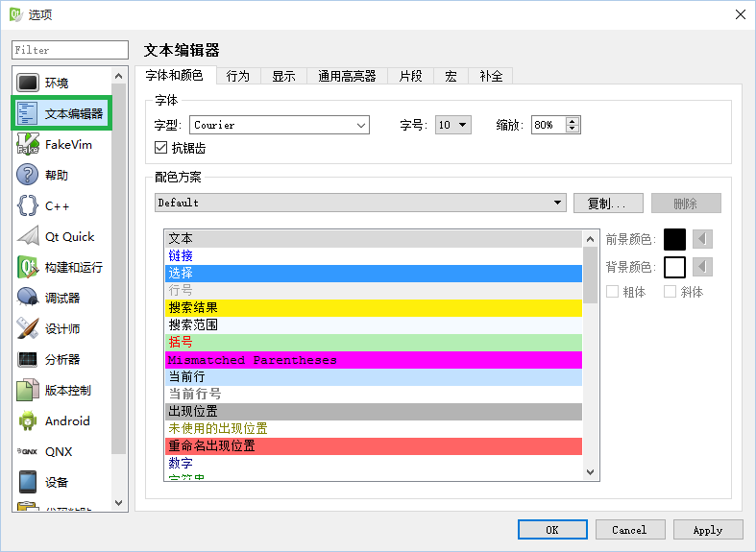
Task: Select the Mismatched Parentheses list item
Action: coord(373,360)
